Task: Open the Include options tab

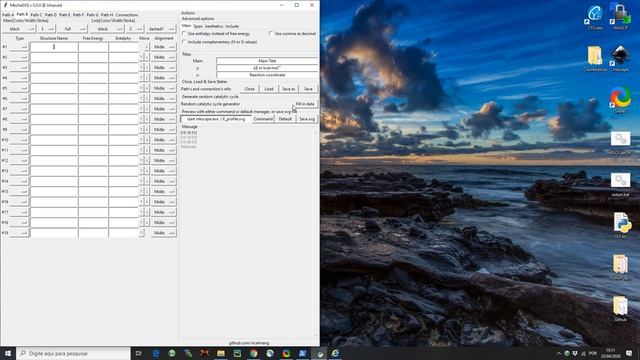Action: 232,26
